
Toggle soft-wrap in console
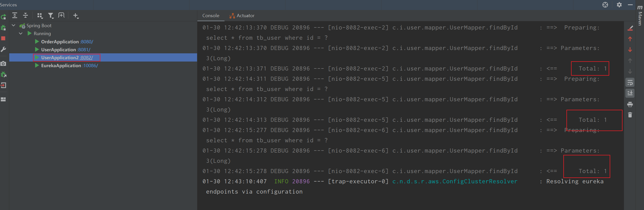coord(630,83)
